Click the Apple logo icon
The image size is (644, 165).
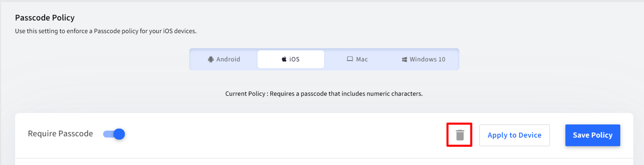coord(284,59)
